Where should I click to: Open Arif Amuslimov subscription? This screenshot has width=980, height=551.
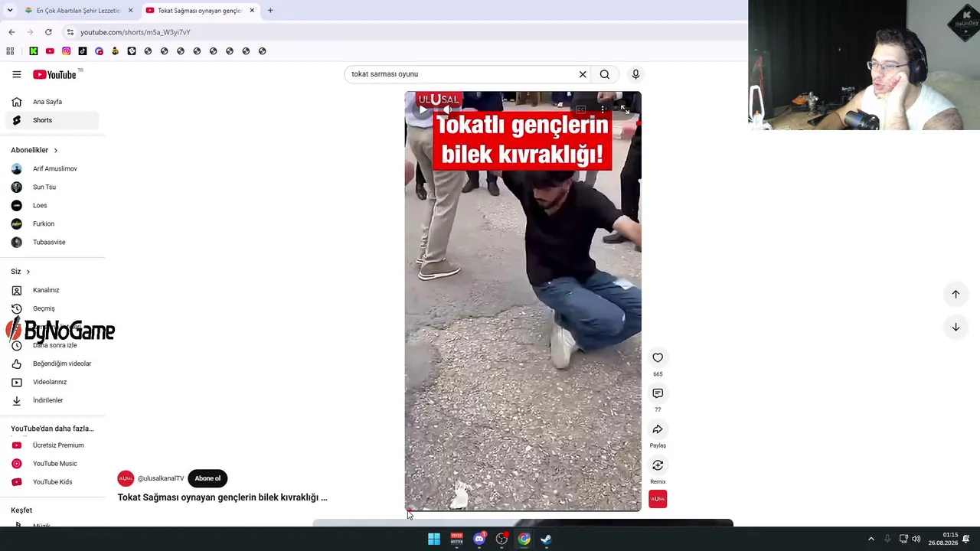53,168
